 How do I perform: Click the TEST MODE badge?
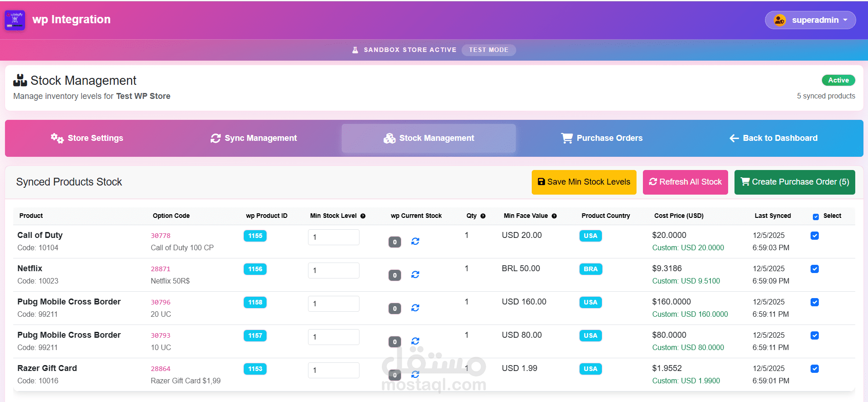point(488,50)
